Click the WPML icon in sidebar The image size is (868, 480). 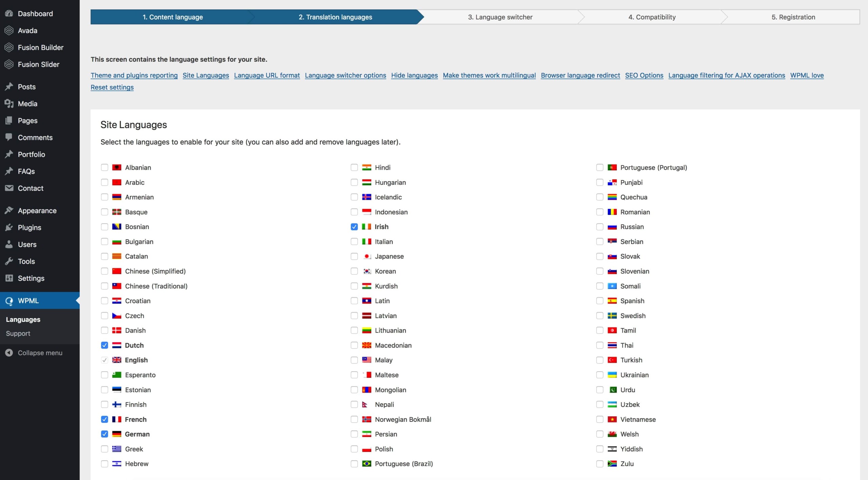tap(10, 300)
